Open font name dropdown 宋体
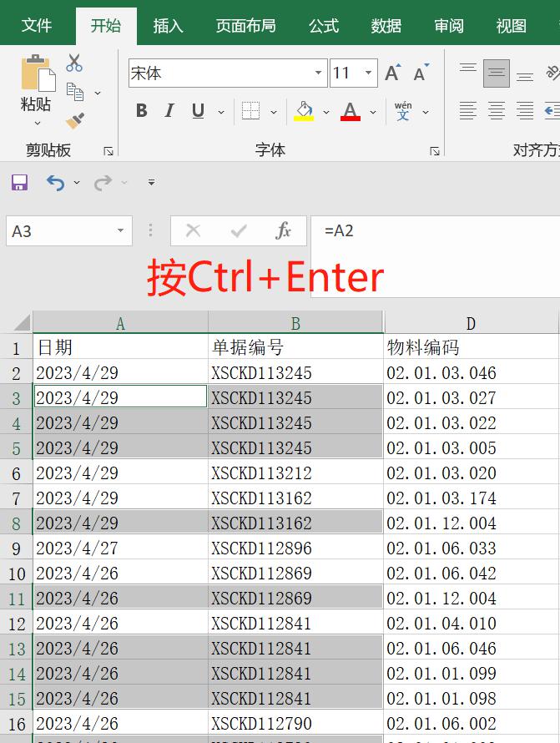The width and height of the screenshot is (560, 743). tap(318, 73)
